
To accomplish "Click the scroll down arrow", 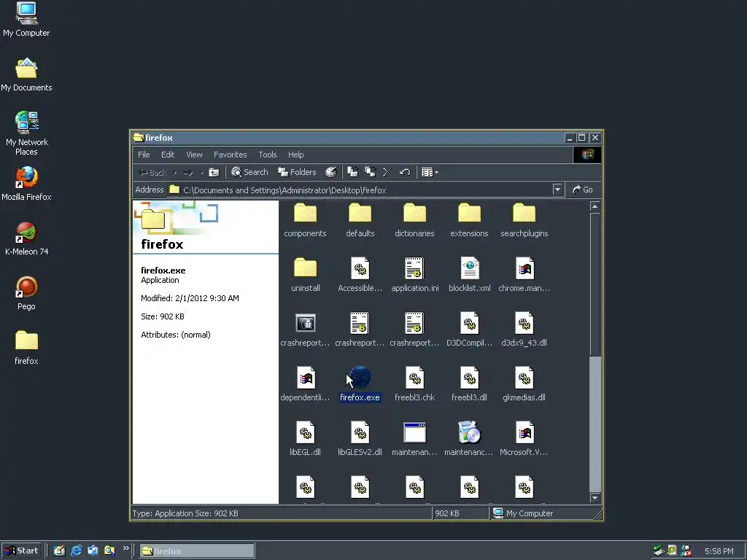I will 595,498.
